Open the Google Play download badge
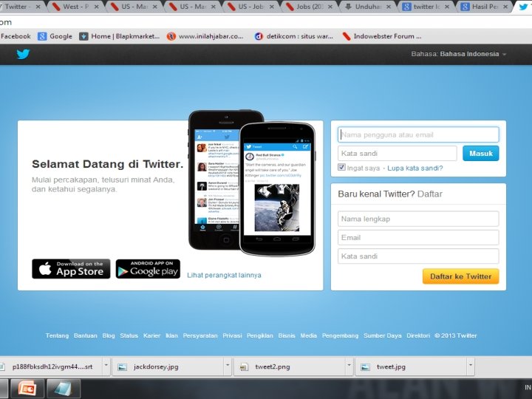Image resolution: width=532 pixels, height=399 pixels. pyautogui.click(x=148, y=269)
